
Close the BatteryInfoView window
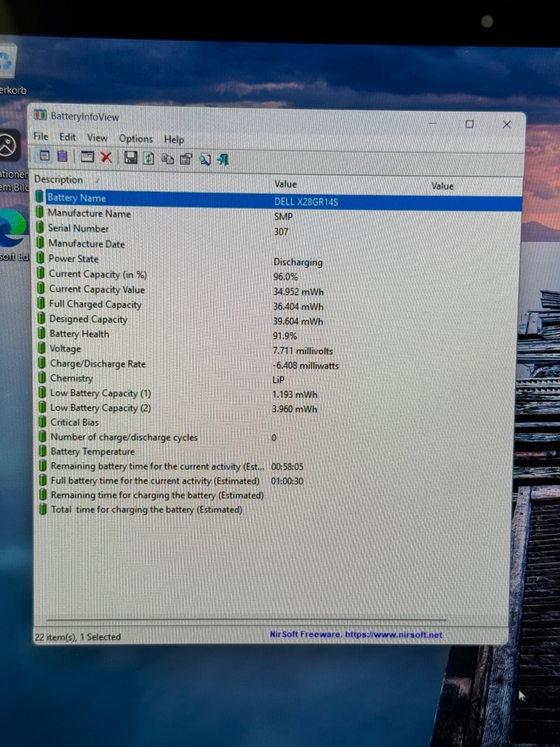[x=507, y=125]
